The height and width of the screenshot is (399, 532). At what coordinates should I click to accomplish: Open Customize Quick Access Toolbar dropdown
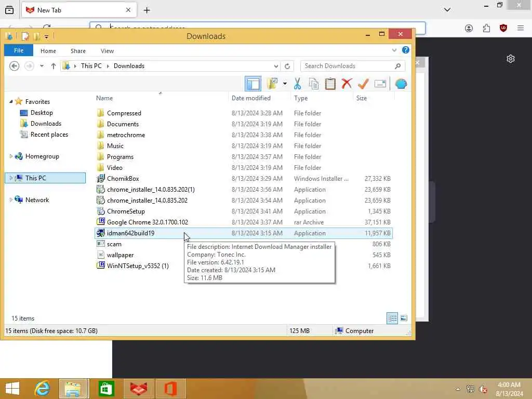coord(46,36)
